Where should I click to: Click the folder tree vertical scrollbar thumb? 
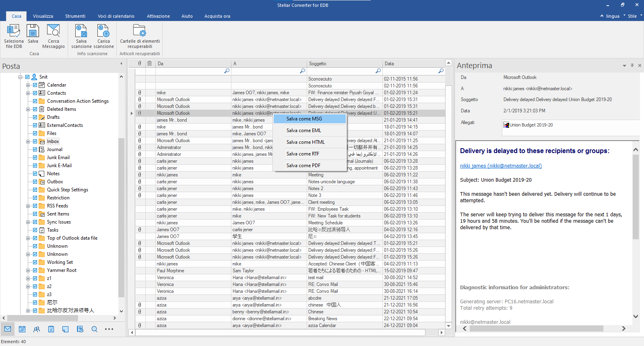pyautogui.click(x=121, y=218)
